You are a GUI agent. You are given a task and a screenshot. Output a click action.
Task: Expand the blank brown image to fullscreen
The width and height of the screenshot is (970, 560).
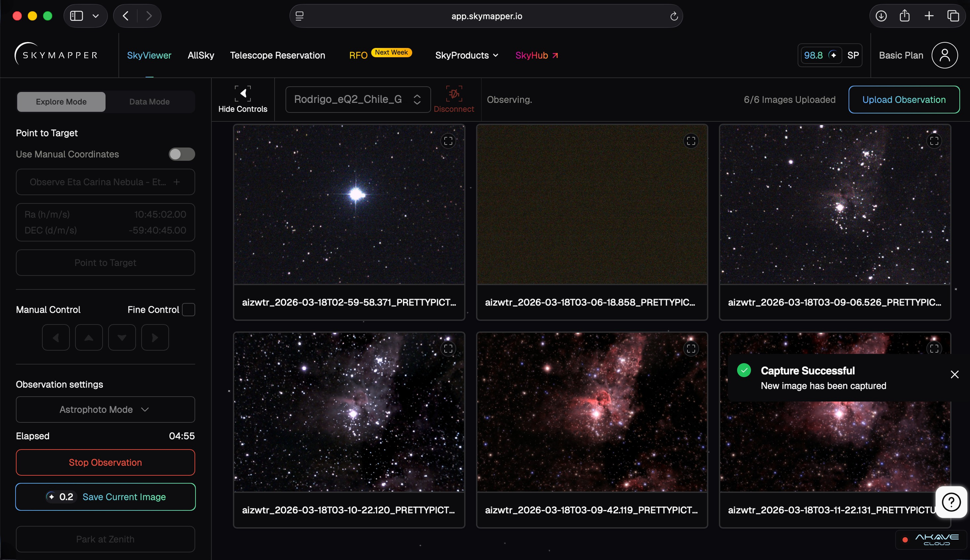(x=691, y=141)
